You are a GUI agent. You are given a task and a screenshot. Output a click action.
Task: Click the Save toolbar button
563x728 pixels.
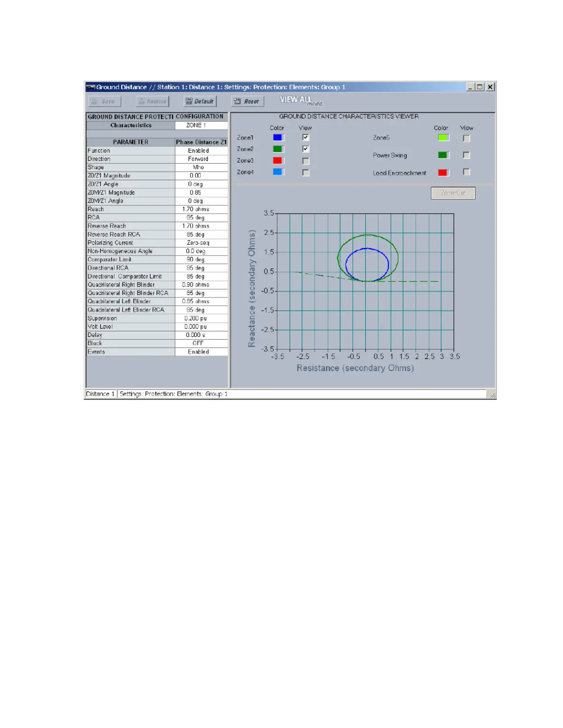pyautogui.click(x=104, y=101)
